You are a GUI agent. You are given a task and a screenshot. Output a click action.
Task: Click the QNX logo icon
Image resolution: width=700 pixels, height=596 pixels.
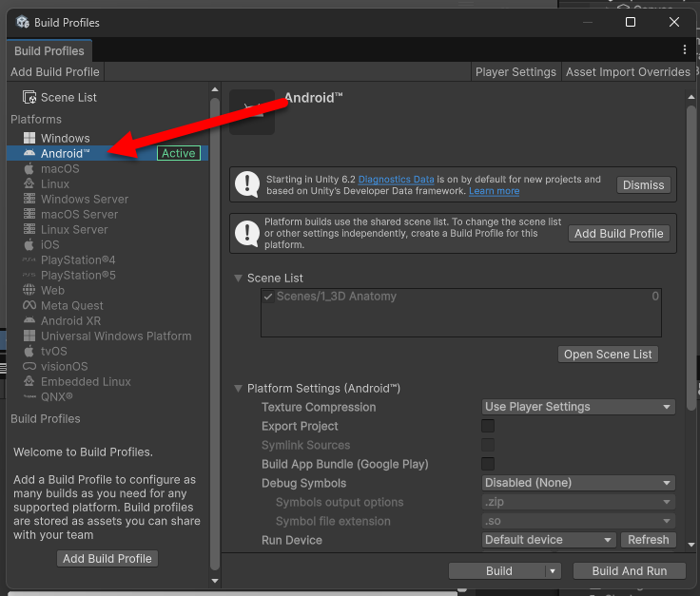tap(29, 396)
